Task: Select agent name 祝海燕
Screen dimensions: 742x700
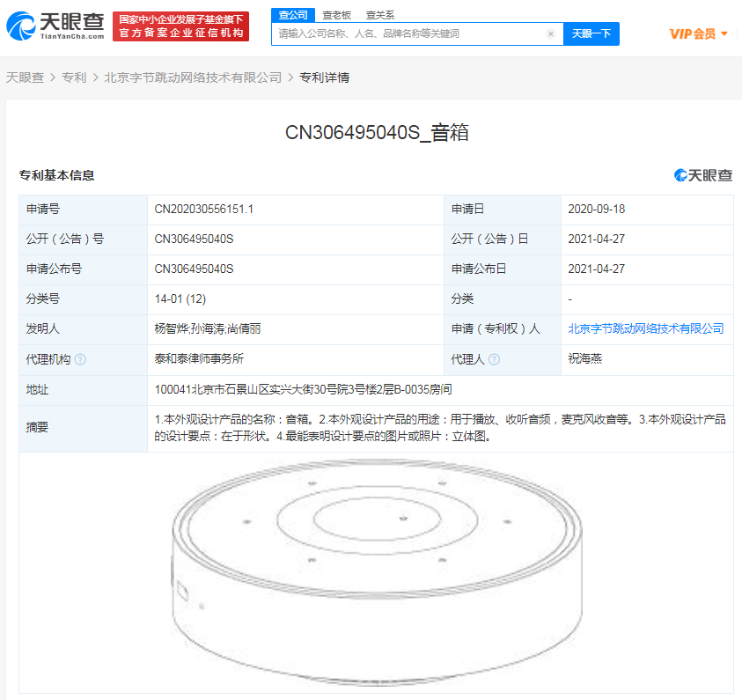Action: 585,358
